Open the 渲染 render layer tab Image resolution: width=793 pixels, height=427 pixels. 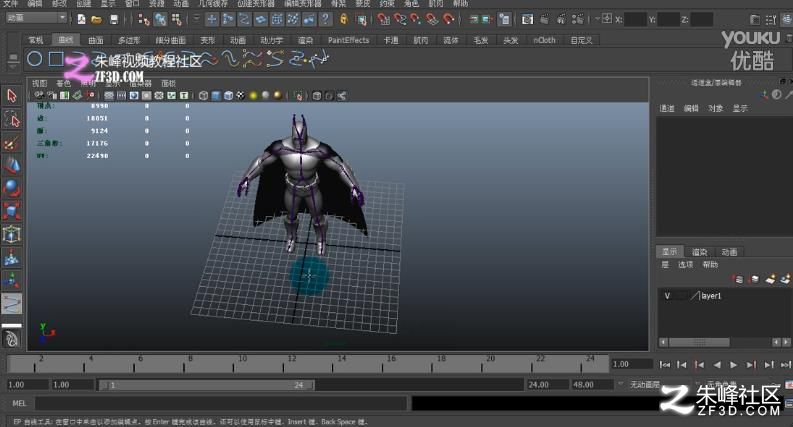tap(699, 251)
